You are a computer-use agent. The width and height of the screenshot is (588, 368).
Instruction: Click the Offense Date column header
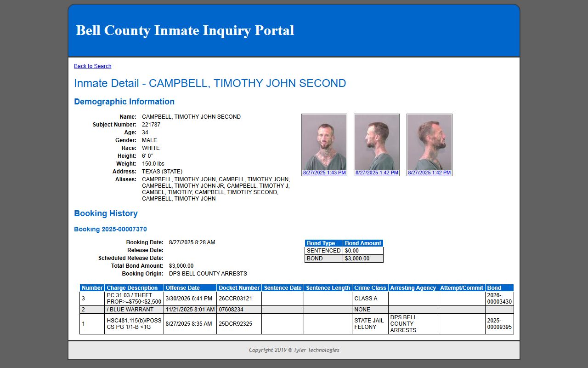coord(190,288)
